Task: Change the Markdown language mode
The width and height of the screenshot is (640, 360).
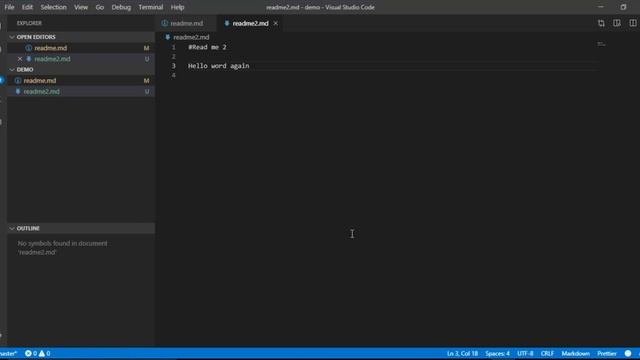Action: (576, 353)
